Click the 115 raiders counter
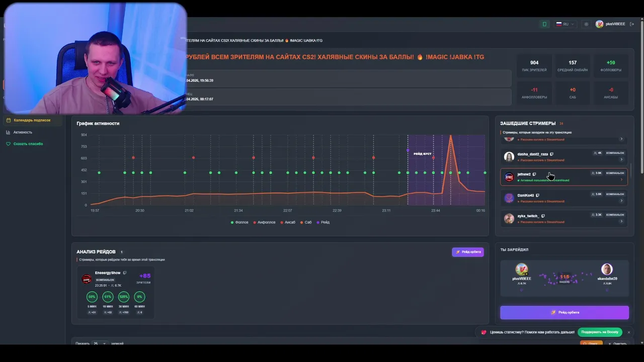Viewport: 644px width, 362px height. pos(565,279)
